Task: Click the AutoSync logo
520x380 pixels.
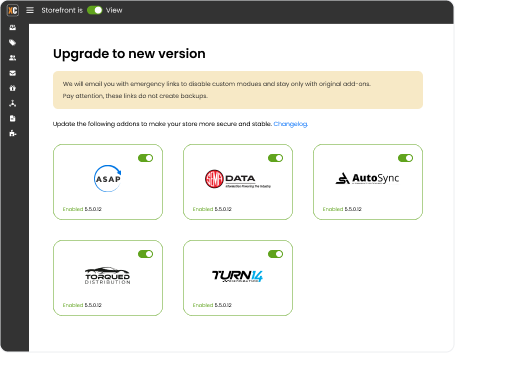Action: [367, 178]
